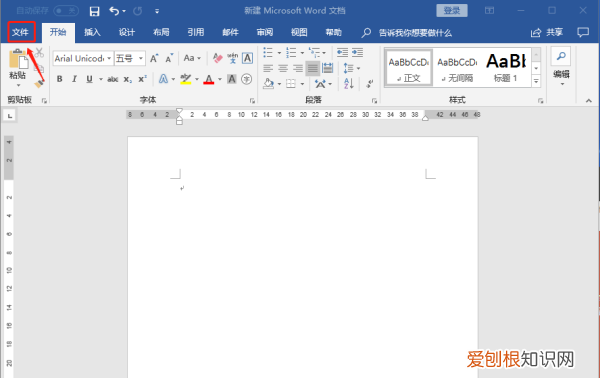This screenshot has height=378, width=600.
Task: Click the Decrease font size icon
Action: (x=169, y=59)
